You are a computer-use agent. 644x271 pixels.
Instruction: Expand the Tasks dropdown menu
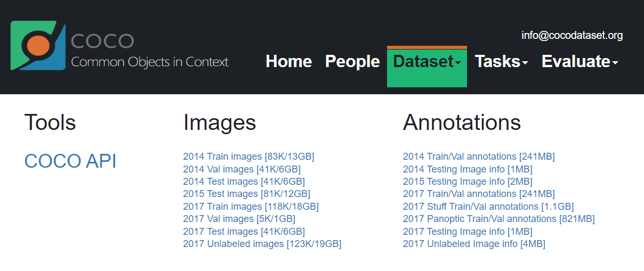[501, 62]
